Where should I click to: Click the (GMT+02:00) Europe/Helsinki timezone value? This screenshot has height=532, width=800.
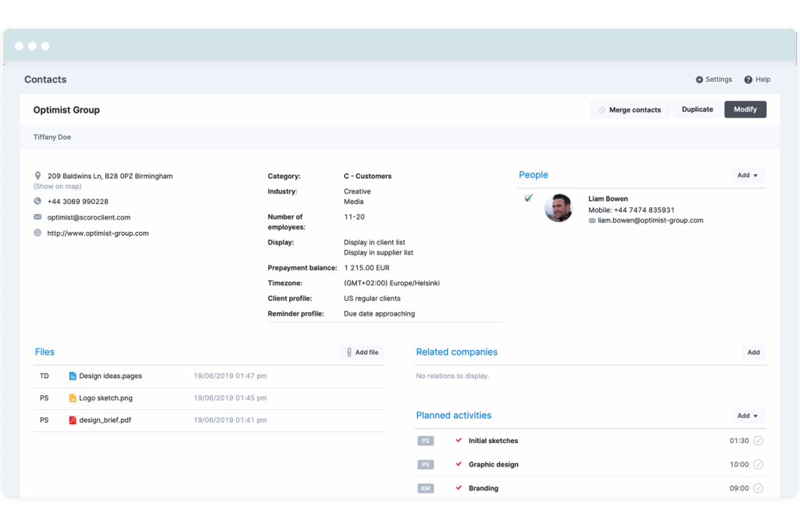click(391, 283)
